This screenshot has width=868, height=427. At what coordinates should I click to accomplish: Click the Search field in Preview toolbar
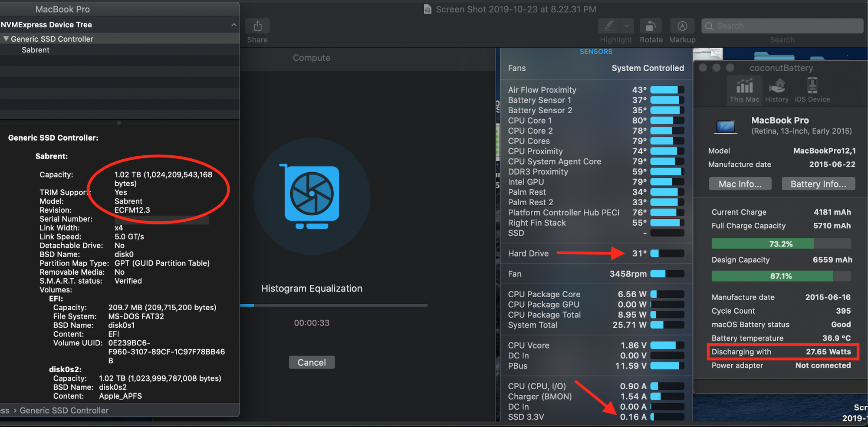[782, 26]
